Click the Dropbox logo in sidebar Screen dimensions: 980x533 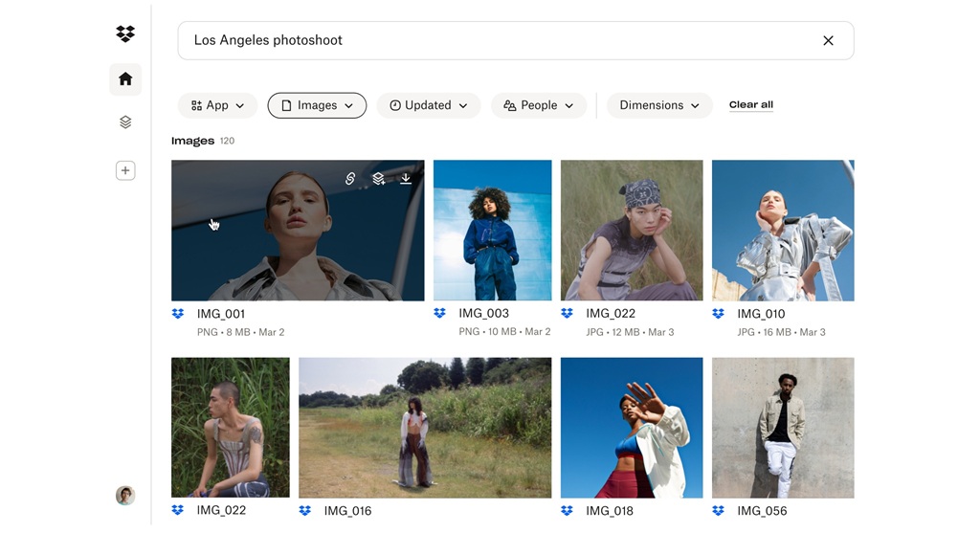click(x=125, y=33)
